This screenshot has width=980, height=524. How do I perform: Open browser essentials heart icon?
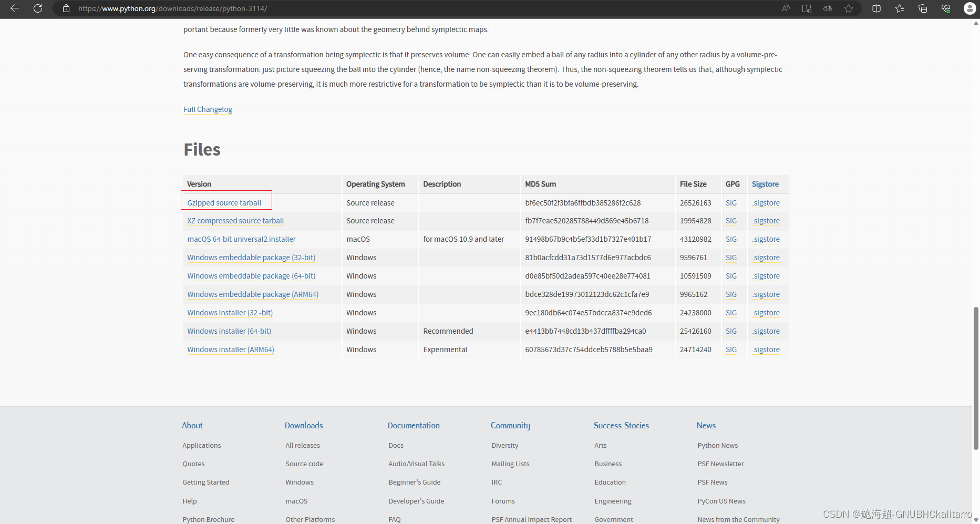946,8
